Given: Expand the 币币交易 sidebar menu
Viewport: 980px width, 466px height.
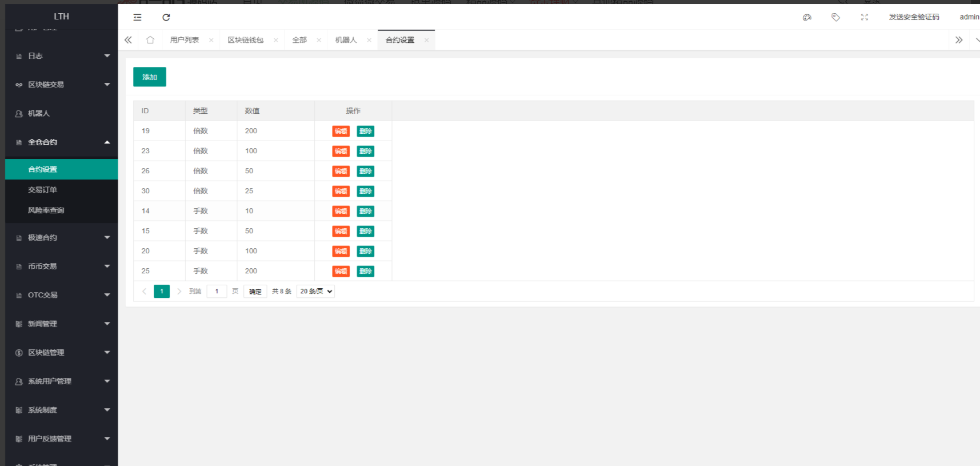Looking at the screenshot, I should 61,266.
